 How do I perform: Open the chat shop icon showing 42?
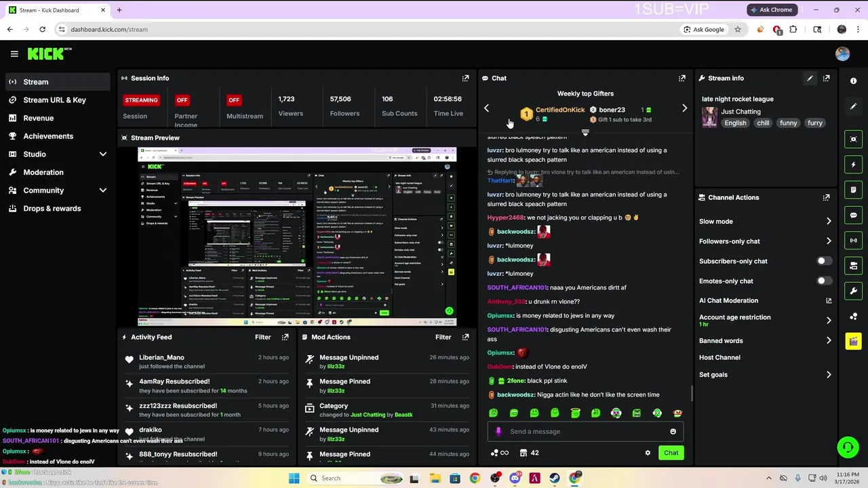[x=529, y=453]
